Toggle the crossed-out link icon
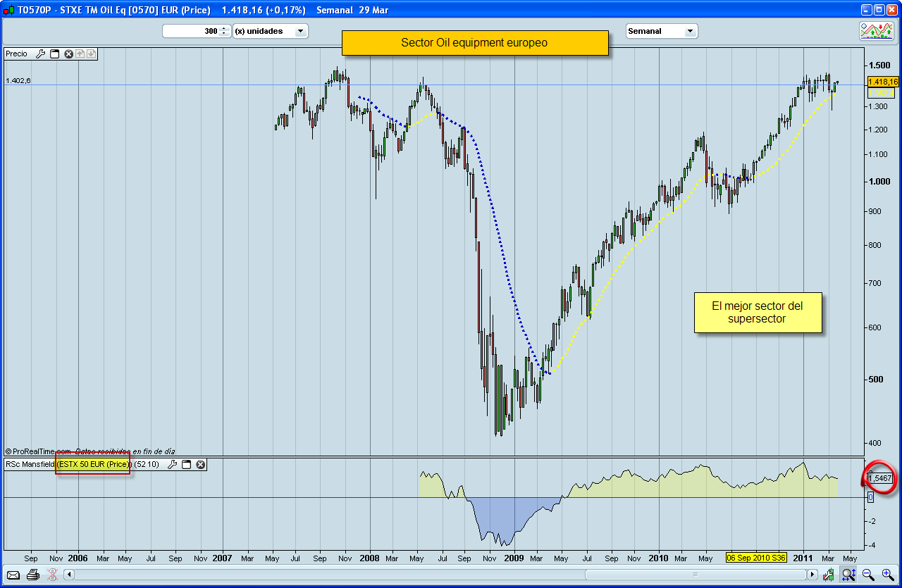The height and width of the screenshot is (588, 902). 51,575
